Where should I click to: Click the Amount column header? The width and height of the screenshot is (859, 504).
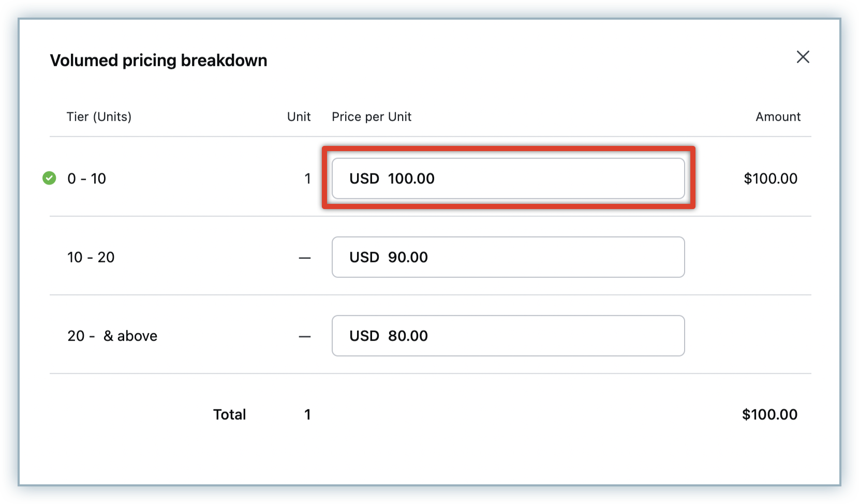(x=778, y=117)
